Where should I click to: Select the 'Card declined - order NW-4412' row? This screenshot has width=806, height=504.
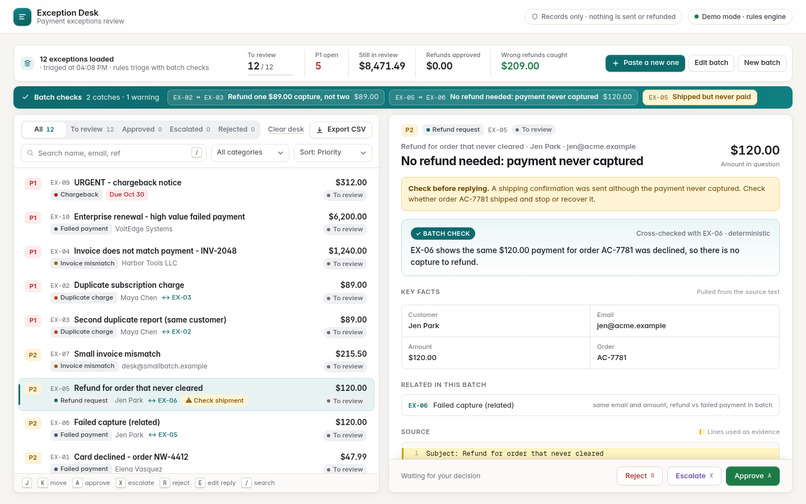click(196, 462)
